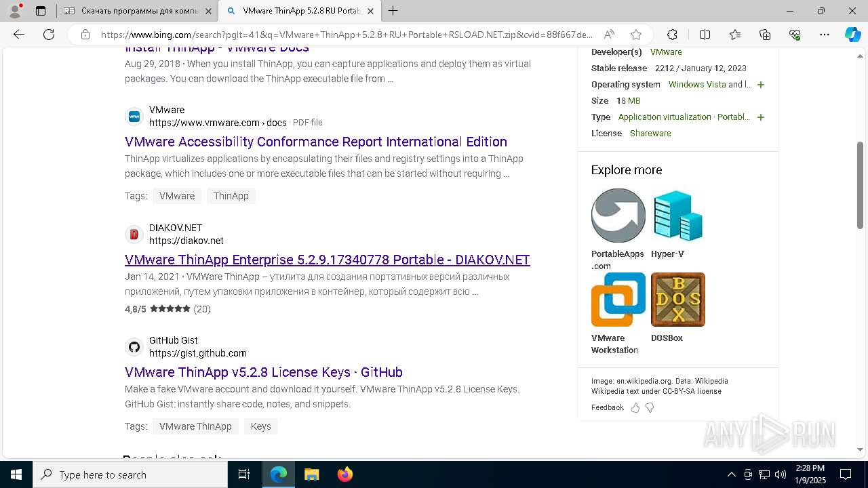The image size is (868, 488).
Task: Open Settings and more ellipsis menu
Action: (825, 35)
